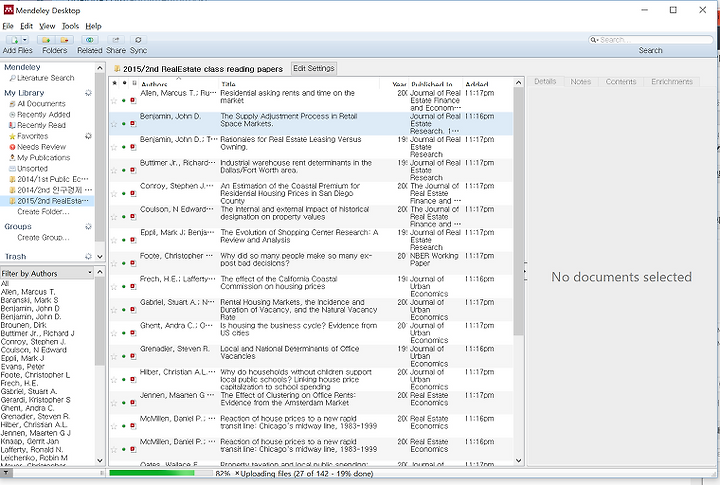The image size is (720, 485).
Task: Sort the table by Added column
Action: (487, 84)
